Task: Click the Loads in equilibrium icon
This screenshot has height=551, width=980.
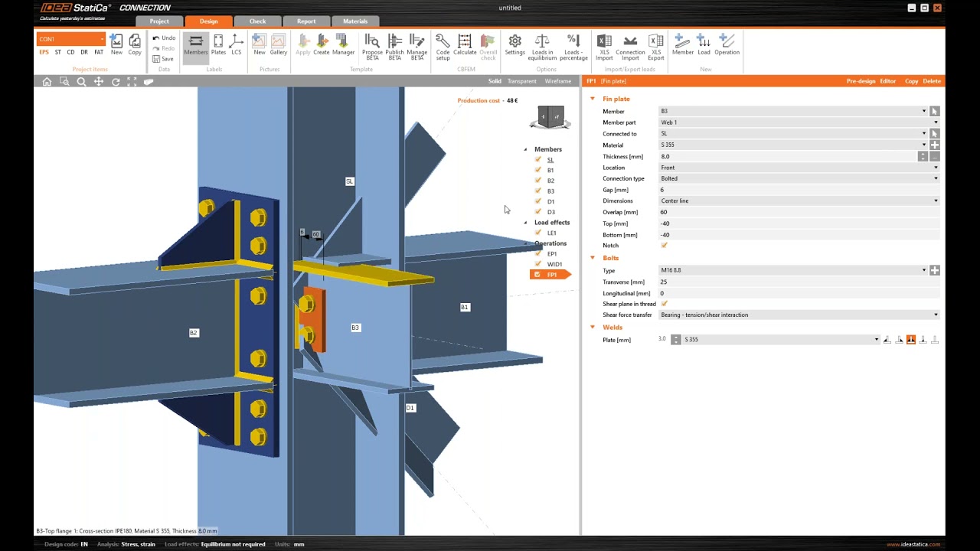Action: coord(542,45)
